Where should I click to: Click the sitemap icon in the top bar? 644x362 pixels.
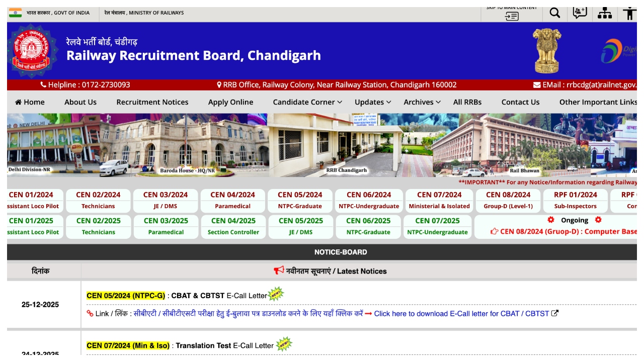pyautogui.click(x=605, y=13)
